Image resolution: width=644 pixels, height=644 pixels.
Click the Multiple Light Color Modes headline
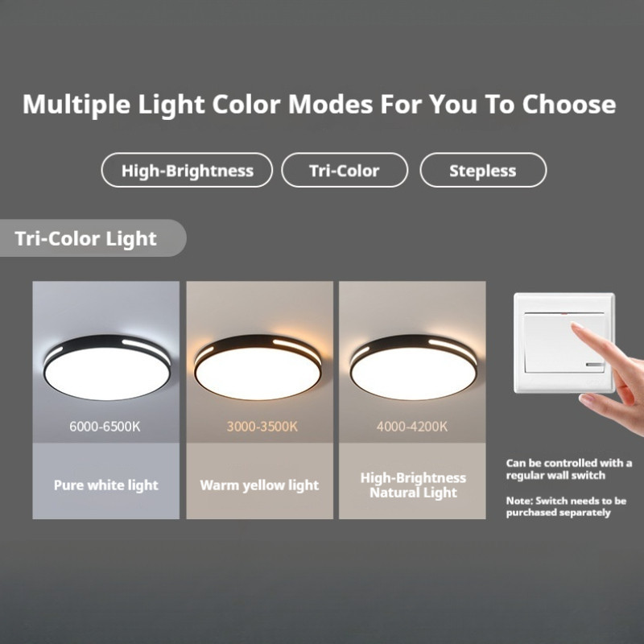point(319,105)
